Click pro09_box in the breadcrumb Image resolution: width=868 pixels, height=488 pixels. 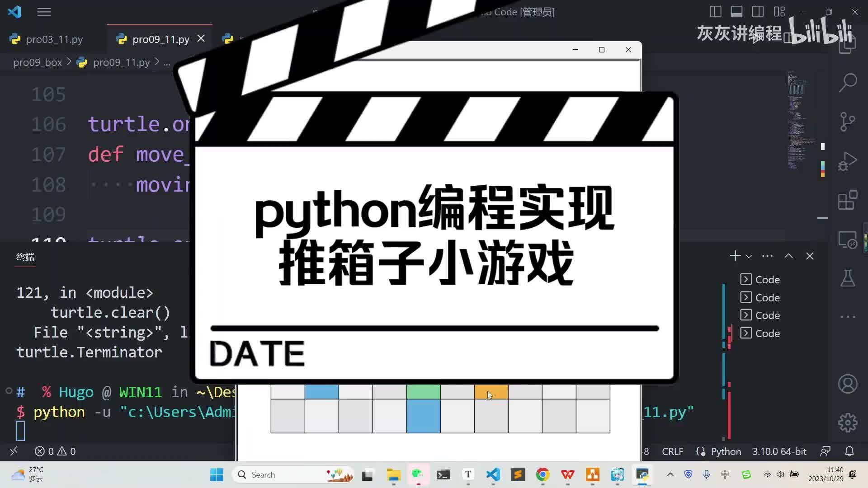point(38,62)
